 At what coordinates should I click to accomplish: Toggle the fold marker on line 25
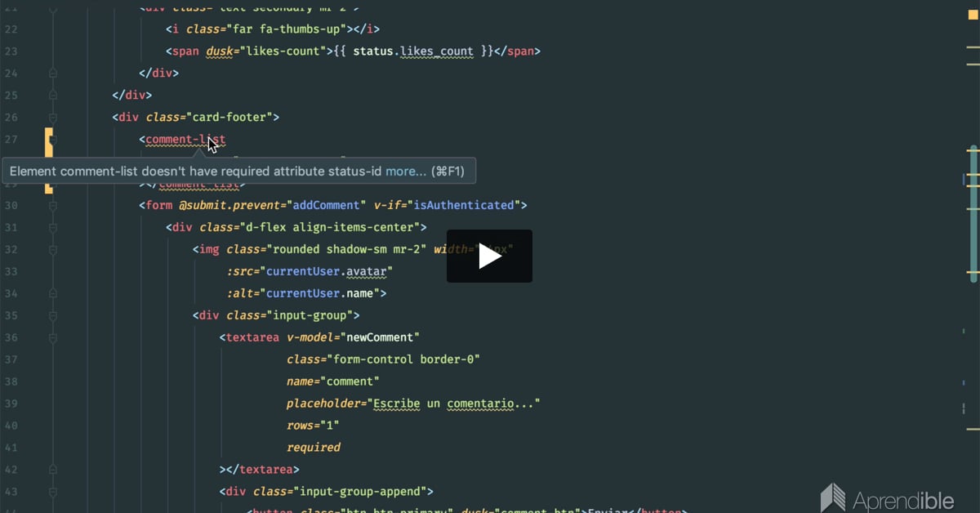click(x=53, y=95)
